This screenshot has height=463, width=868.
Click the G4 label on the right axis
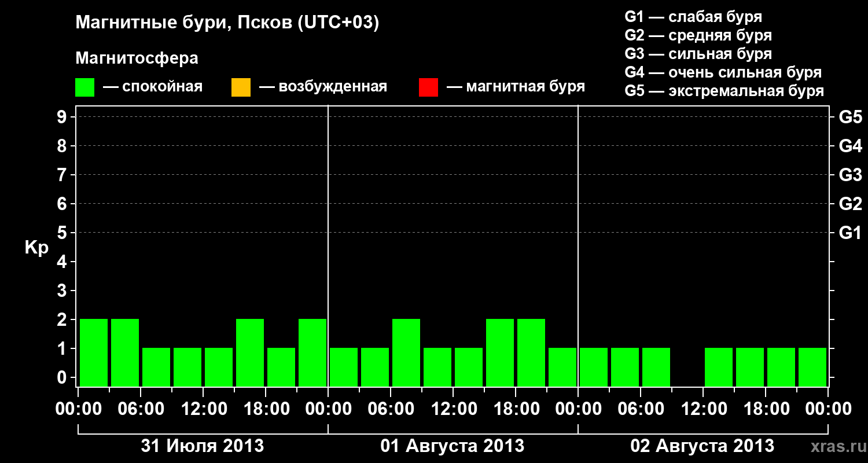[850, 146]
